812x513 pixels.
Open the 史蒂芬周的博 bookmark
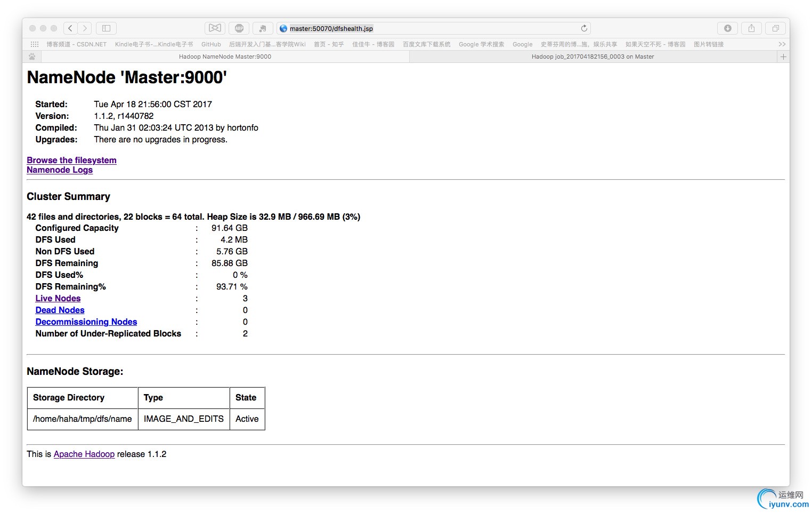579,44
